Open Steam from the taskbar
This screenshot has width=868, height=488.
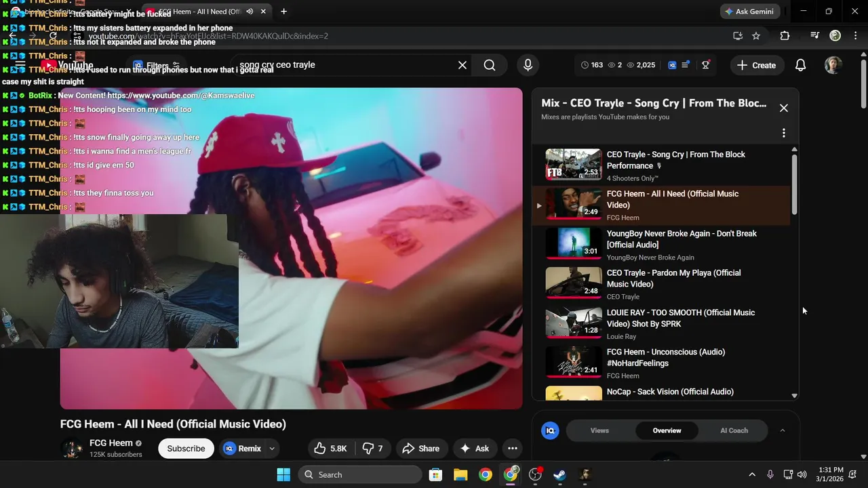point(559,474)
